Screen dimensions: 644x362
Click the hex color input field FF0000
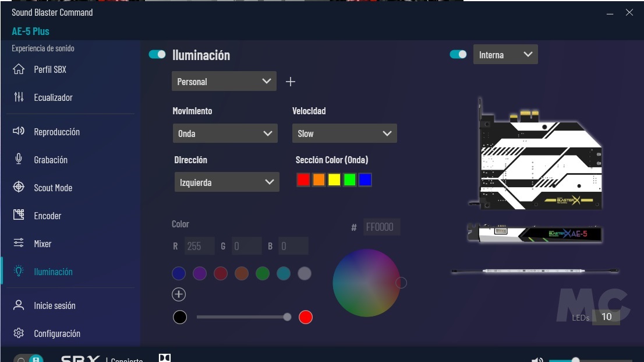[x=382, y=227]
